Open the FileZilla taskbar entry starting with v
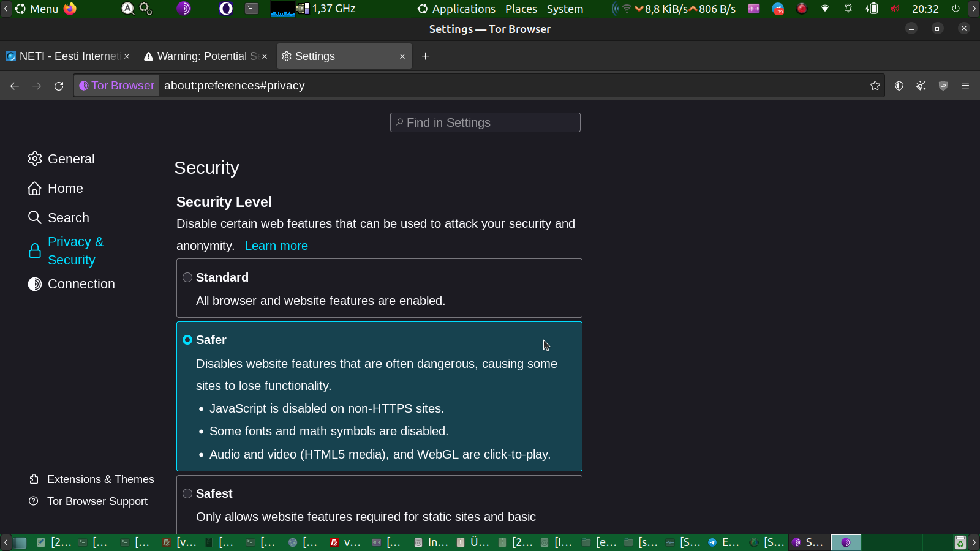Image resolution: width=980 pixels, height=551 pixels. [345, 542]
